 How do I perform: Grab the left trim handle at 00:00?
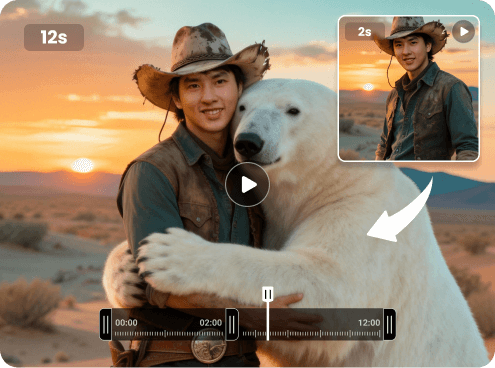(x=106, y=325)
